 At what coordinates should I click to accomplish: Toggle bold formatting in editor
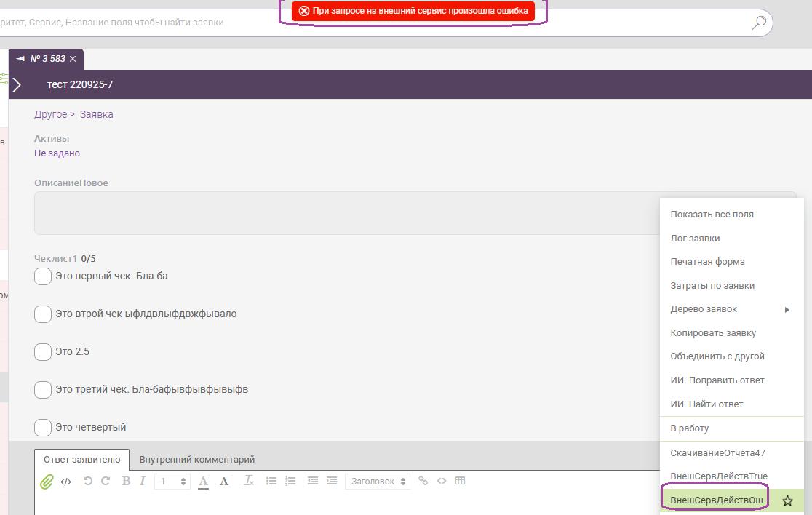[126, 481]
